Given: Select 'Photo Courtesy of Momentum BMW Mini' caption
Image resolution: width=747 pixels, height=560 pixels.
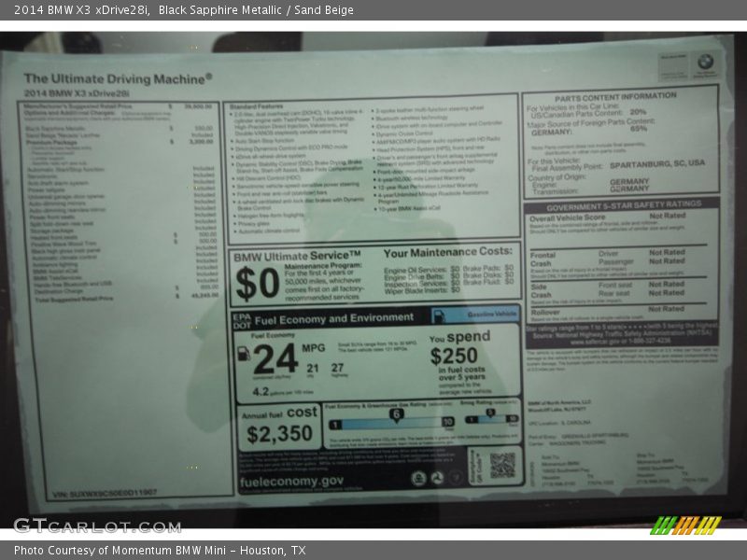Looking at the screenshot, I should [120, 551].
